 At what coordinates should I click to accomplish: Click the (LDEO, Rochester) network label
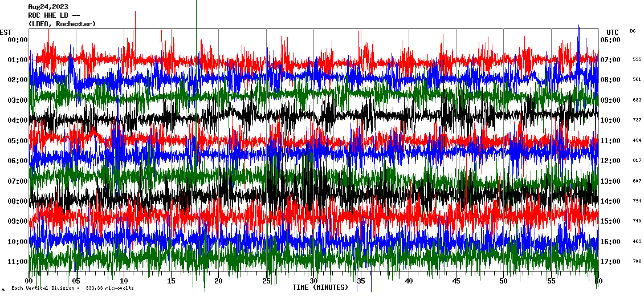click(x=62, y=24)
